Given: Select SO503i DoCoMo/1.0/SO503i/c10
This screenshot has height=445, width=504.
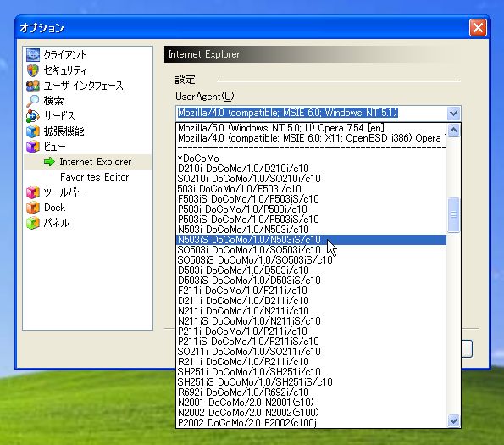Looking at the screenshot, I should (311, 250).
